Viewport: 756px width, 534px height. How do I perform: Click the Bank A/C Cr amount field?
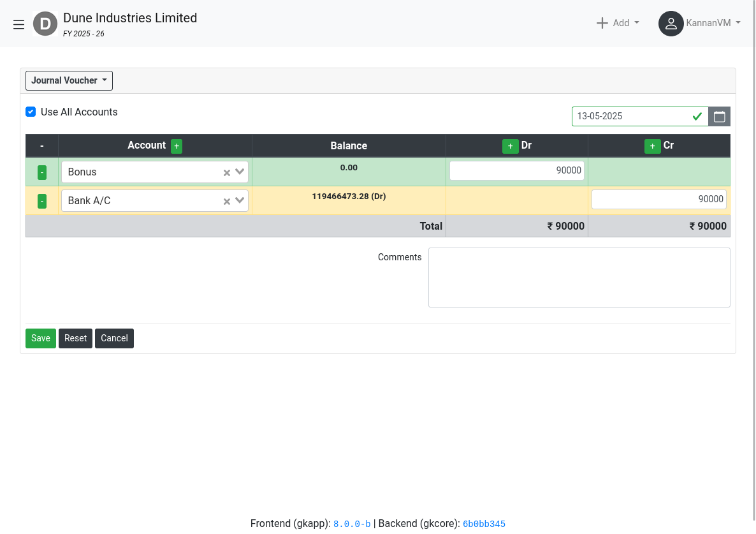[x=659, y=199]
